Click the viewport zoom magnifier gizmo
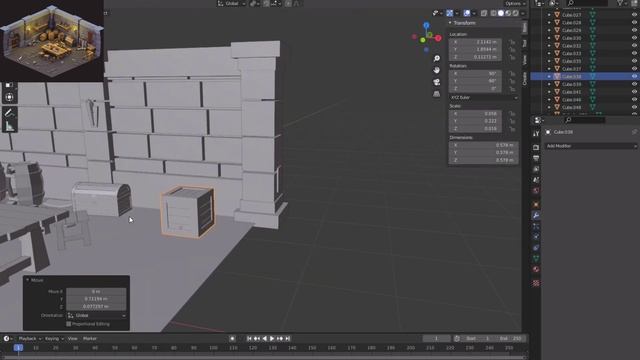The image size is (640, 360). click(436, 59)
